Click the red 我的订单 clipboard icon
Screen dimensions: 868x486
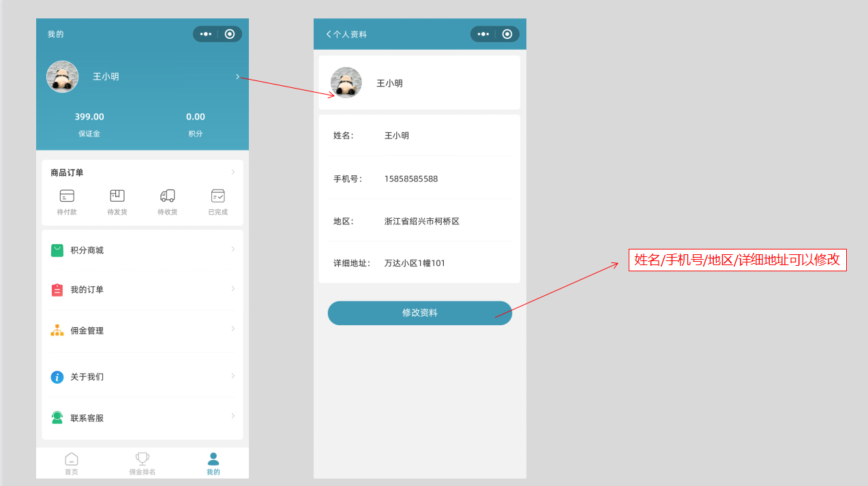[57, 290]
